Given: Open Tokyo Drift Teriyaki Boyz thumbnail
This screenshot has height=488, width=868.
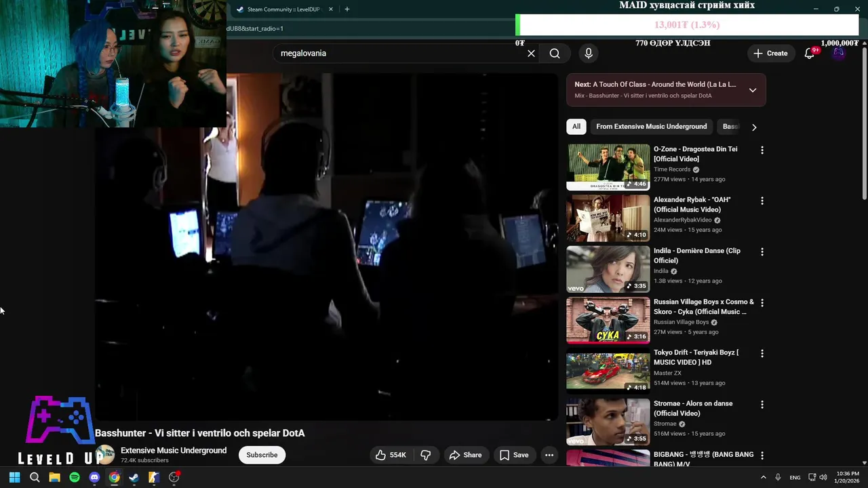Looking at the screenshot, I should coord(608,370).
